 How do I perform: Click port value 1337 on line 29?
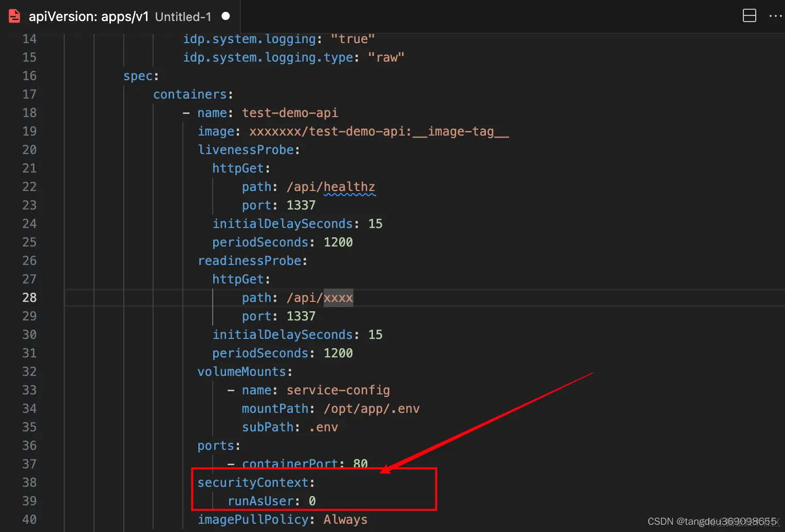(x=301, y=316)
